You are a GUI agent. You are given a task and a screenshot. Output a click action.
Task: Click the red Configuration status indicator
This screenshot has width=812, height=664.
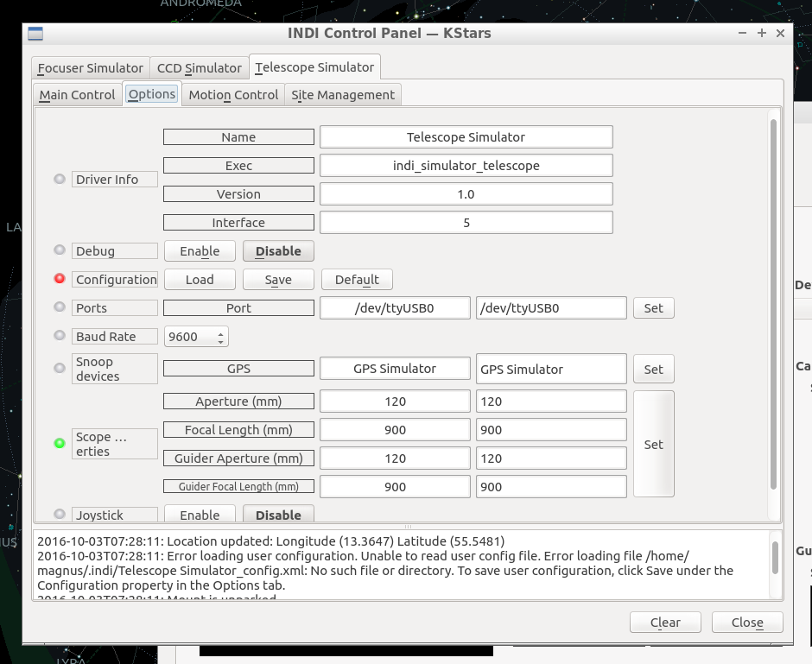pos(60,279)
